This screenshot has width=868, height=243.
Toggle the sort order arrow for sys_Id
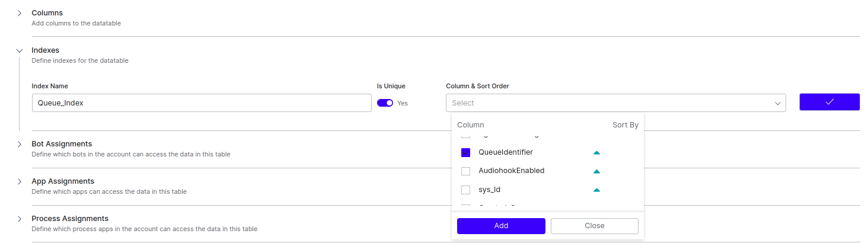point(596,190)
